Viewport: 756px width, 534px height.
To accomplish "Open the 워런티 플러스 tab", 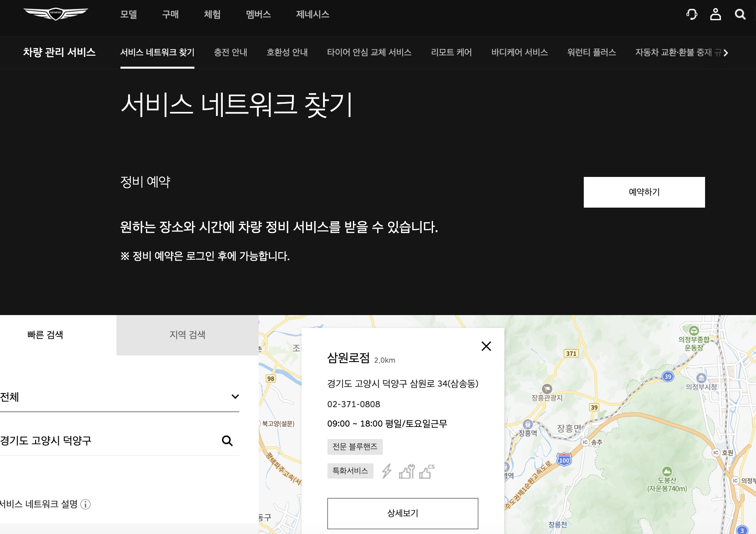I will click(591, 53).
